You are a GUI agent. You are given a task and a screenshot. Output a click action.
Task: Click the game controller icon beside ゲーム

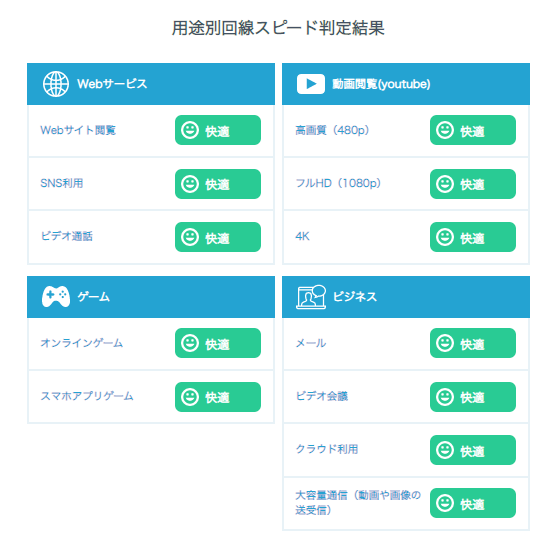56,296
